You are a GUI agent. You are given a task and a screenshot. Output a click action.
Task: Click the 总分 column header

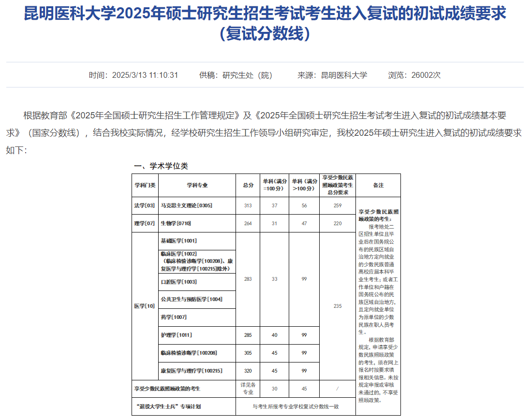tap(248, 186)
